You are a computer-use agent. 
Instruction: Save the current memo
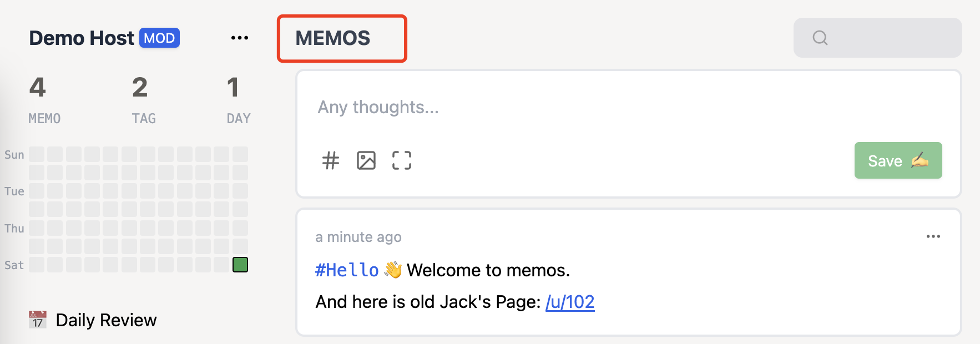[898, 160]
